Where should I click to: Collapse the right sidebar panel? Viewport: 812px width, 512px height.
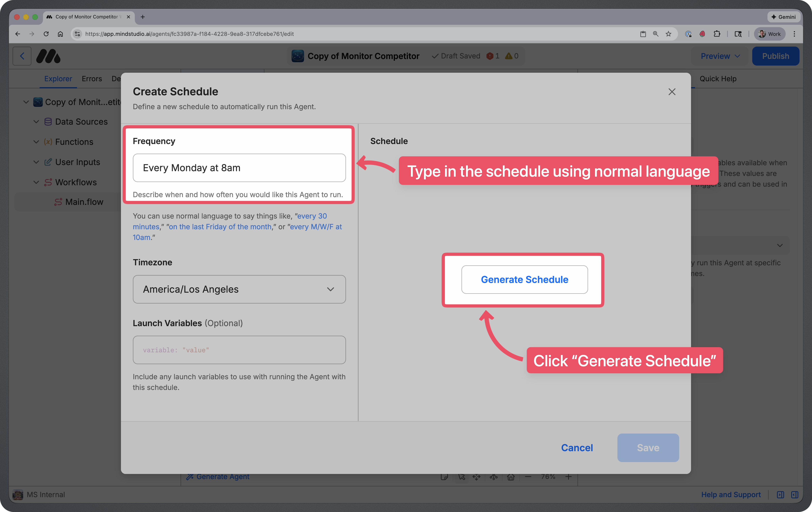[x=795, y=494]
